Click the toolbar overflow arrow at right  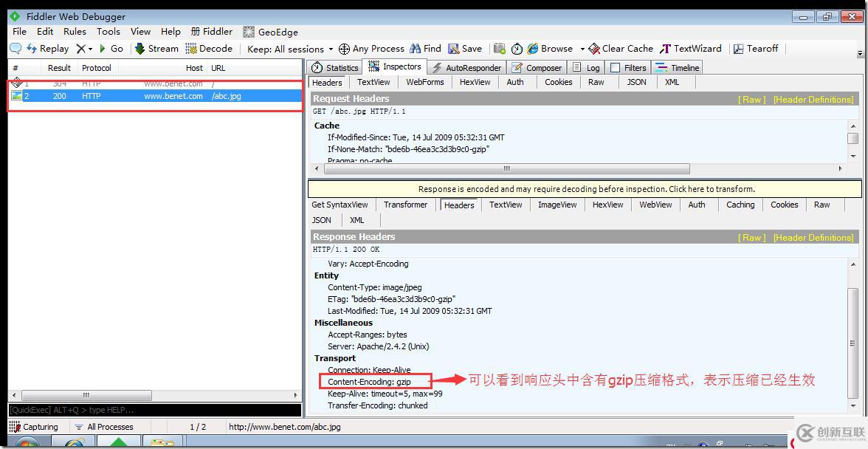(860, 53)
